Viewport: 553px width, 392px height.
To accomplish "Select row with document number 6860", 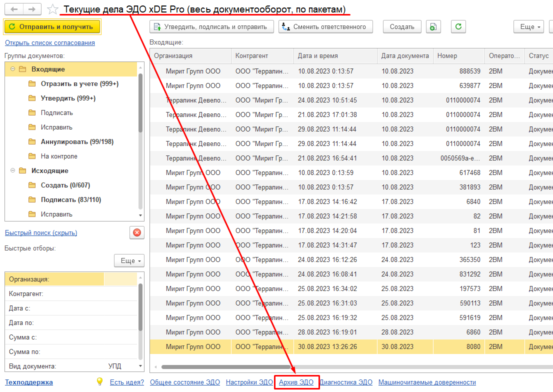I will tap(351, 331).
